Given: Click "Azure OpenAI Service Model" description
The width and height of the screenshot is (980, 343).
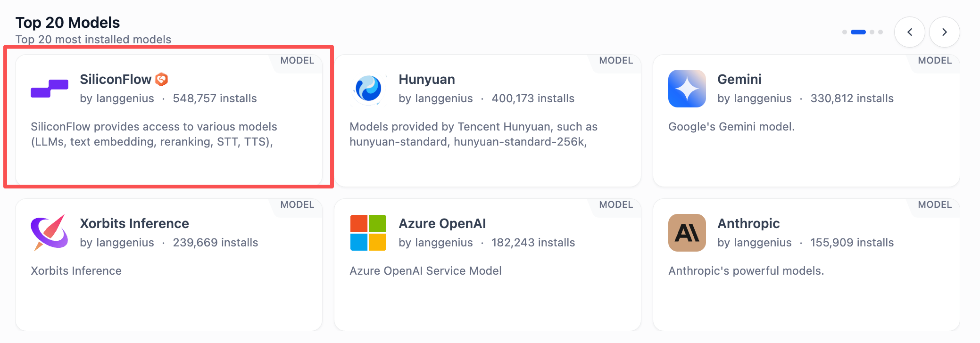Looking at the screenshot, I should click(x=425, y=271).
